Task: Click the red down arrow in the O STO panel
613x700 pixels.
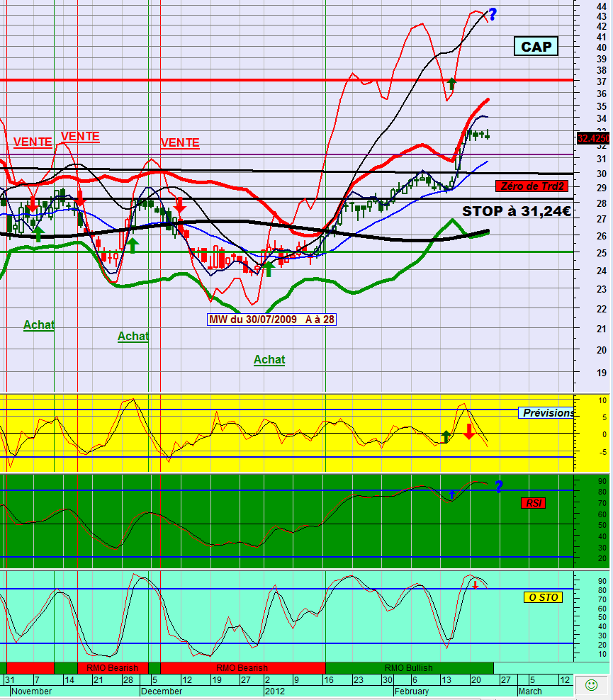Action: point(475,585)
